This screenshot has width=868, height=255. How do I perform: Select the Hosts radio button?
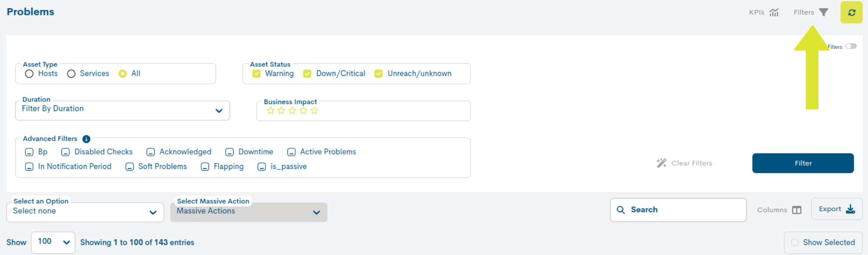29,74
